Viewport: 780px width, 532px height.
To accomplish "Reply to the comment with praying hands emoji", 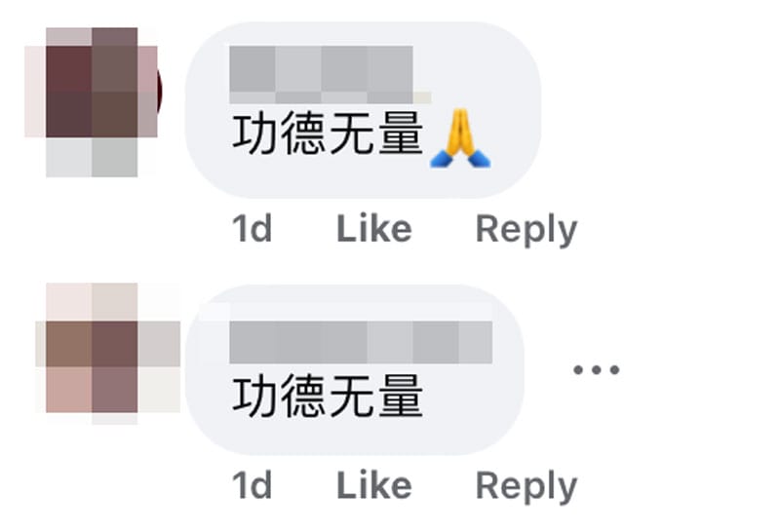I will (x=526, y=230).
